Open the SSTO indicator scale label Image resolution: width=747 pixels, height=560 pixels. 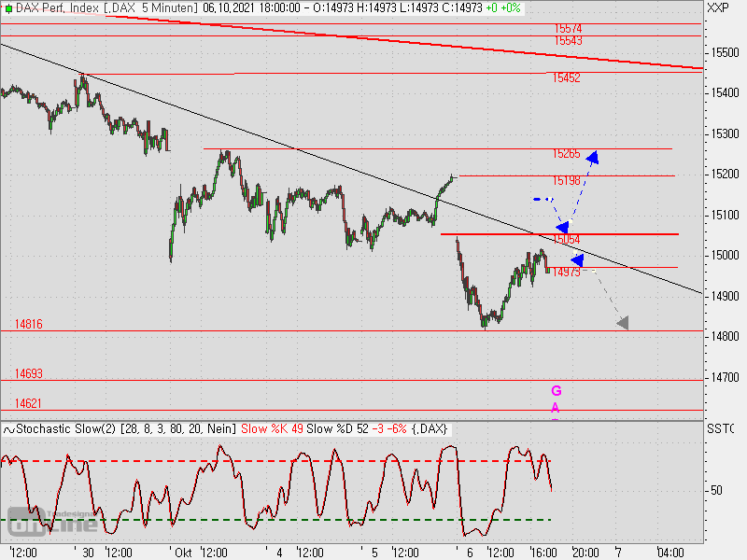(719, 429)
